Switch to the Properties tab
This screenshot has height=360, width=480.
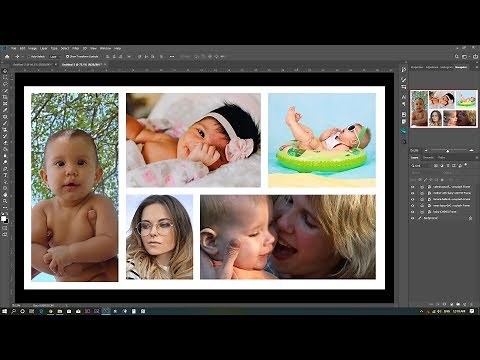click(x=417, y=67)
